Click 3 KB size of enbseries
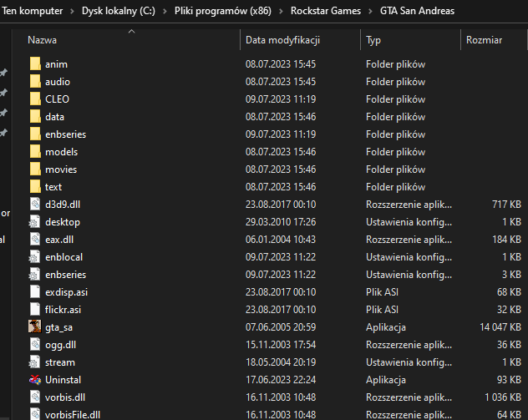This screenshot has width=528, height=420. [511, 274]
